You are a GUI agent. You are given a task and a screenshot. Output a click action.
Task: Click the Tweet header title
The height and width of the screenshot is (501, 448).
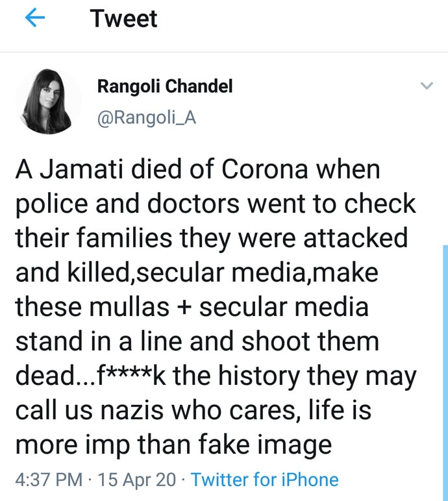pos(123,19)
